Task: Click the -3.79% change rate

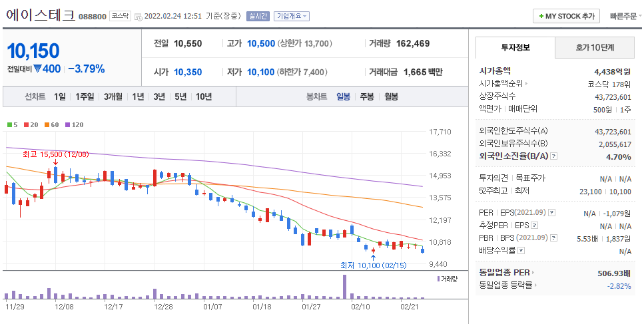Action: point(87,69)
